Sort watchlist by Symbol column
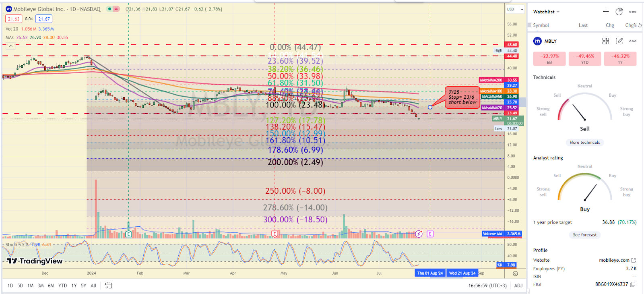The height and width of the screenshot is (294, 644). [x=541, y=25]
